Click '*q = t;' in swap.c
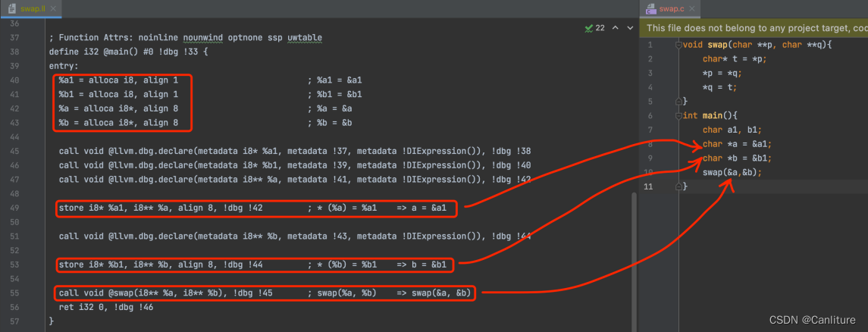This screenshot has width=868, height=332. pos(720,87)
